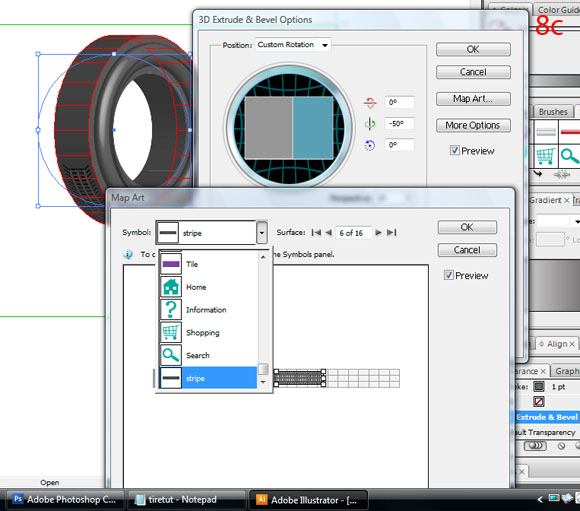Switch to Adobe Illustrator taskbar button

pos(308,500)
